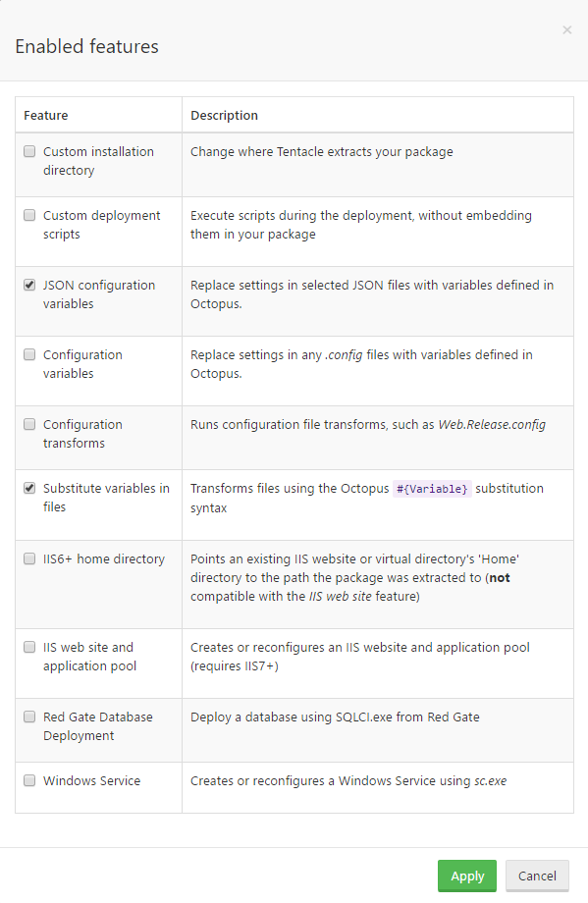Disable the Substitute variables in files feature

[29, 488]
